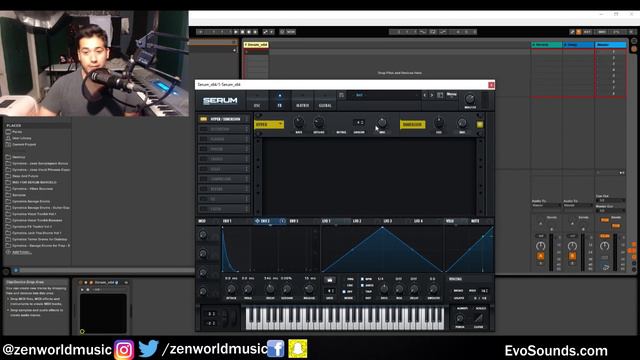Enable the Delay effect slot
The image size is (640, 360).
coord(203,169)
